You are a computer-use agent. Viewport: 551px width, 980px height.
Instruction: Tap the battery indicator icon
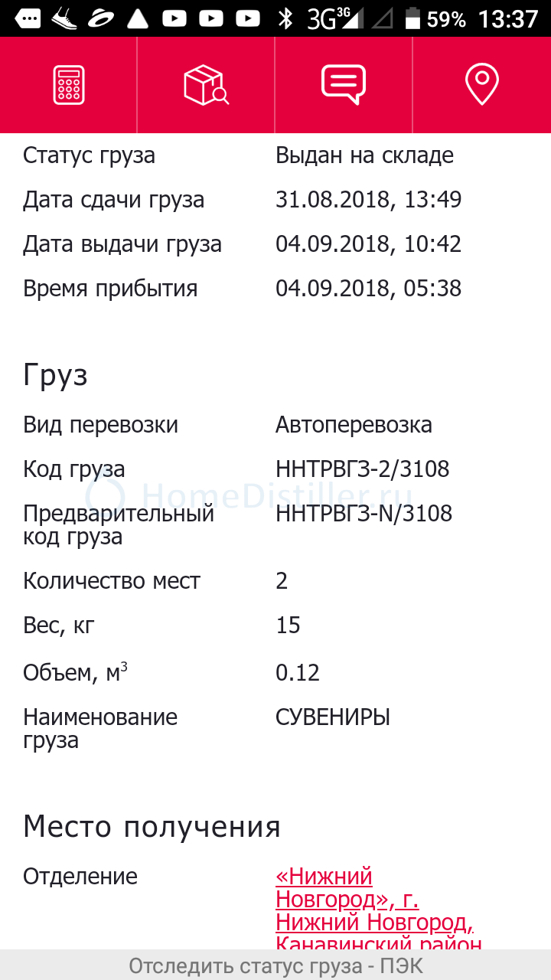pyautogui.click(x=412, y=18)
